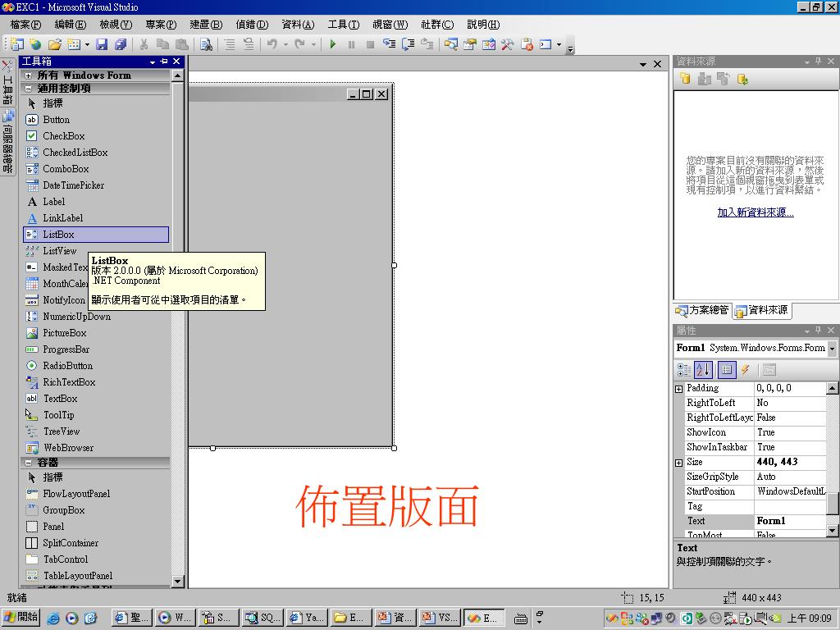Select LinkLabel control in toolbox
This screenshot has width=840, height=630.
[97, 218]
